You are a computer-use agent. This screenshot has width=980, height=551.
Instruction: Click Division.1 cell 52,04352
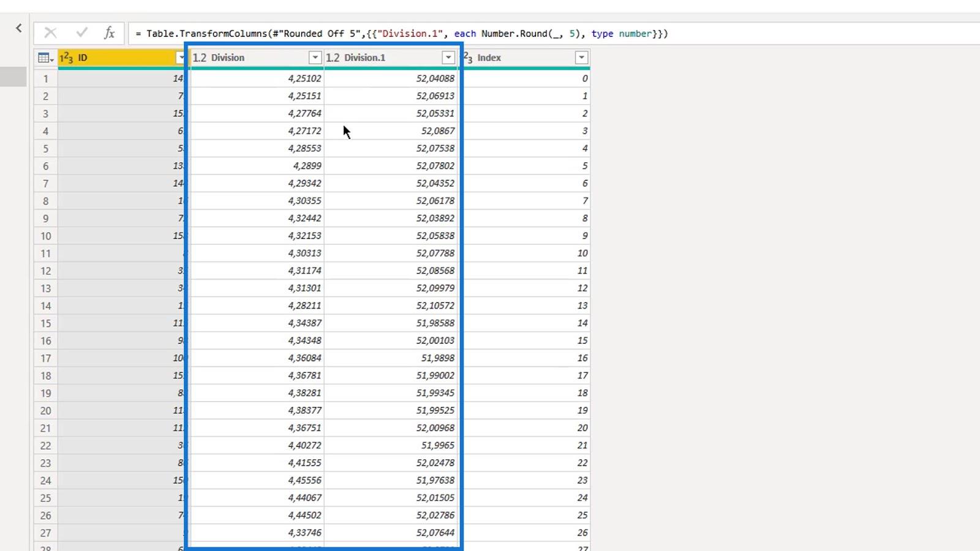click(x=391, y=183)
